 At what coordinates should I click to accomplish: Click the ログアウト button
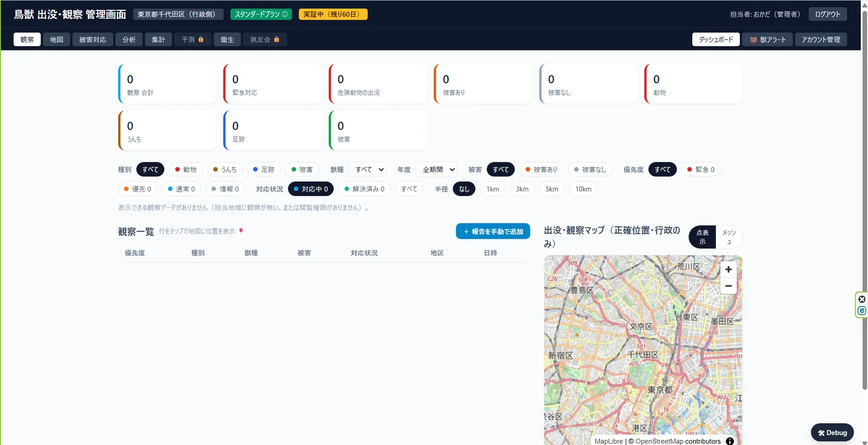[x=827, y=14]
